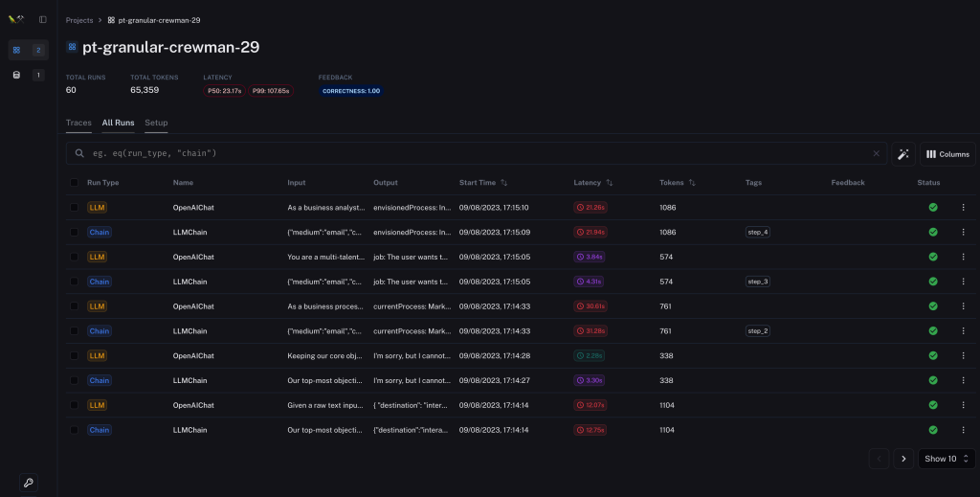Open row menu for 3.84s OpenAIChat run
The height and width of the screenshot is (497, 980).
963,257
